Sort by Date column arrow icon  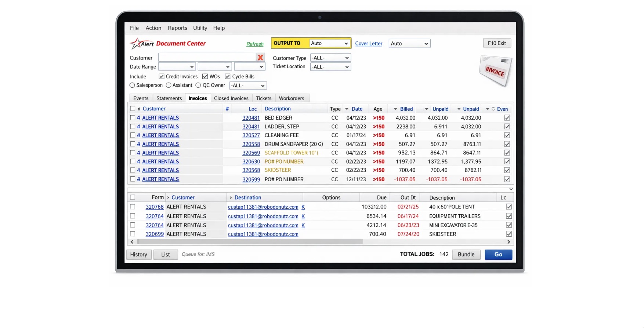pos(347,109)
